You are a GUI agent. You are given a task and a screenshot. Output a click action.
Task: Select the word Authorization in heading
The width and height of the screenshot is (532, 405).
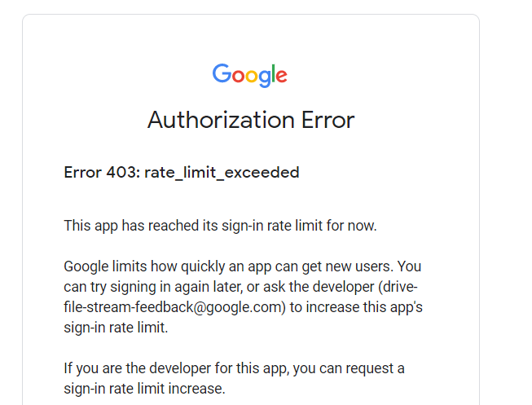click(x=221, y=120)
